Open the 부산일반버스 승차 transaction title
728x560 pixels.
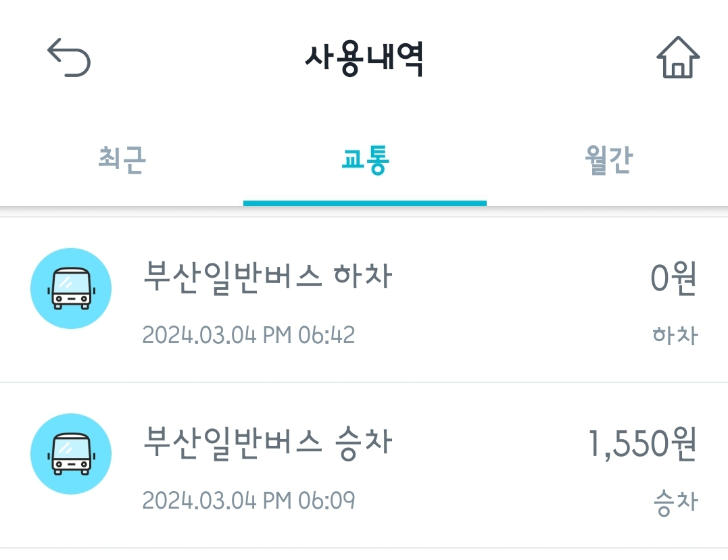tap(268, 442)
